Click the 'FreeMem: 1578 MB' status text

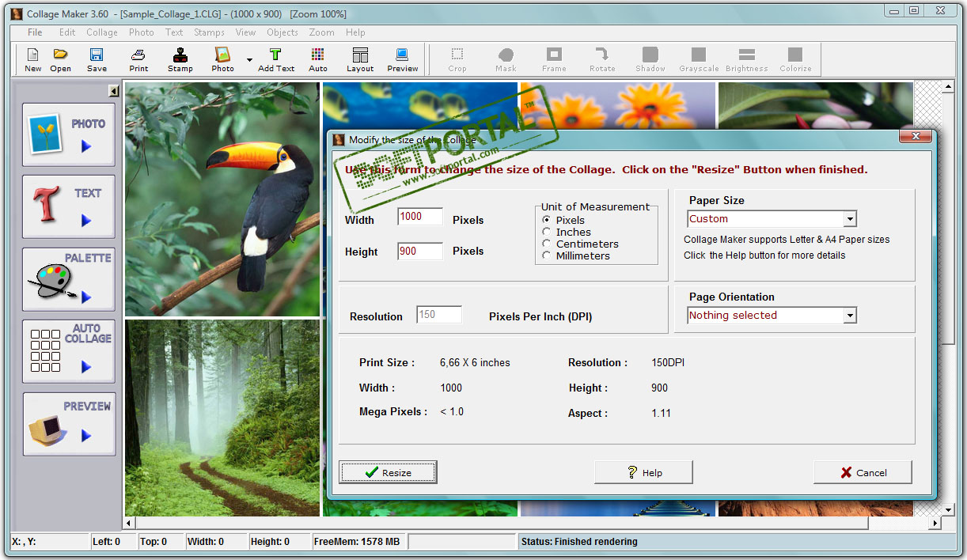click(357, 542)
